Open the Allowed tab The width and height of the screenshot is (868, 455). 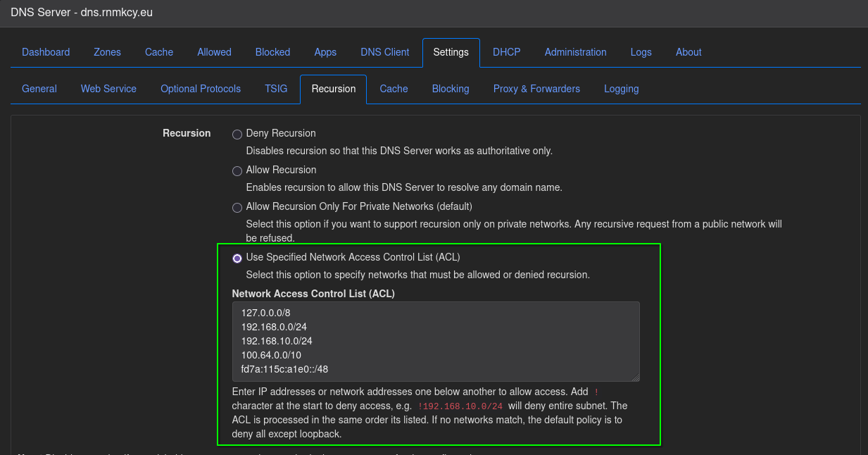214,52
